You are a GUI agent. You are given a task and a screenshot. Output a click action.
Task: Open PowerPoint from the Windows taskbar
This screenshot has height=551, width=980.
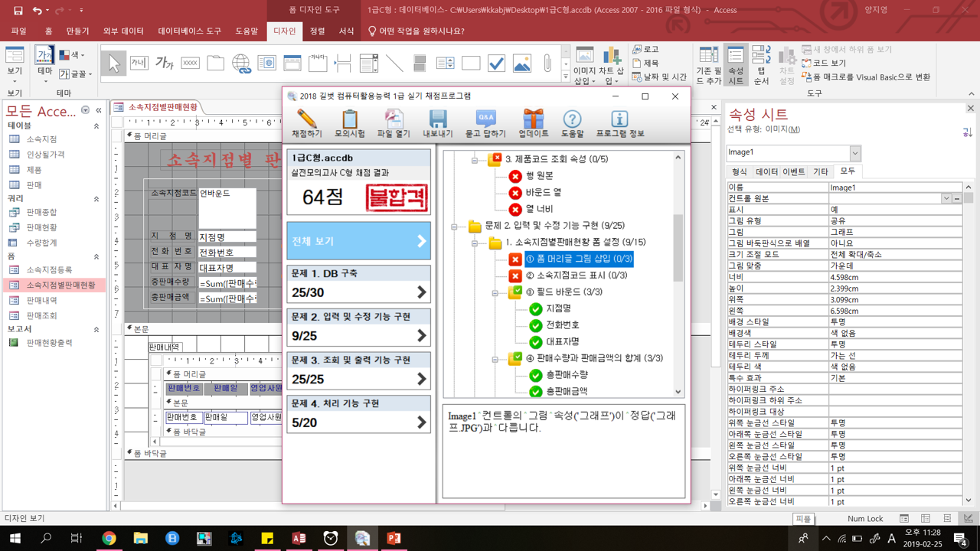pos(394,539)
